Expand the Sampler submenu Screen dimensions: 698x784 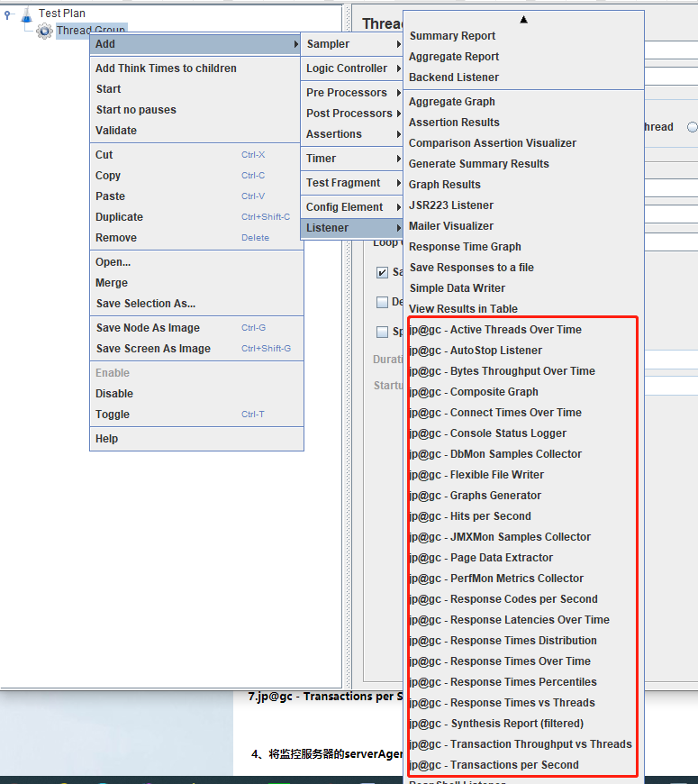click(x=352, y=44)
